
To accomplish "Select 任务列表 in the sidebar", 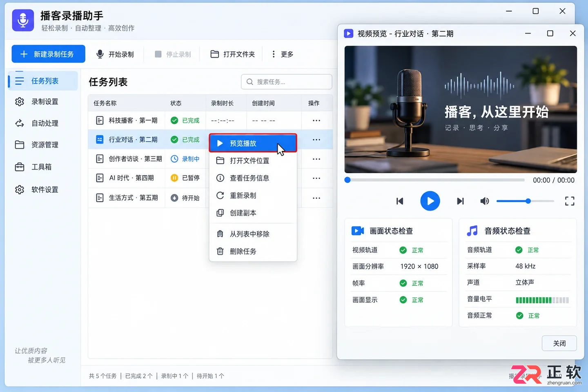I will click(x=43, y=81).
